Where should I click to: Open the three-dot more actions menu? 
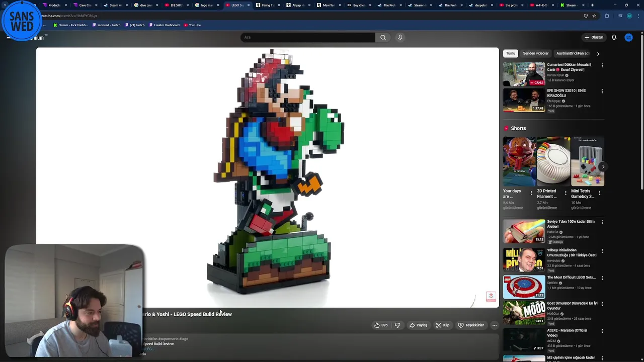494,325
